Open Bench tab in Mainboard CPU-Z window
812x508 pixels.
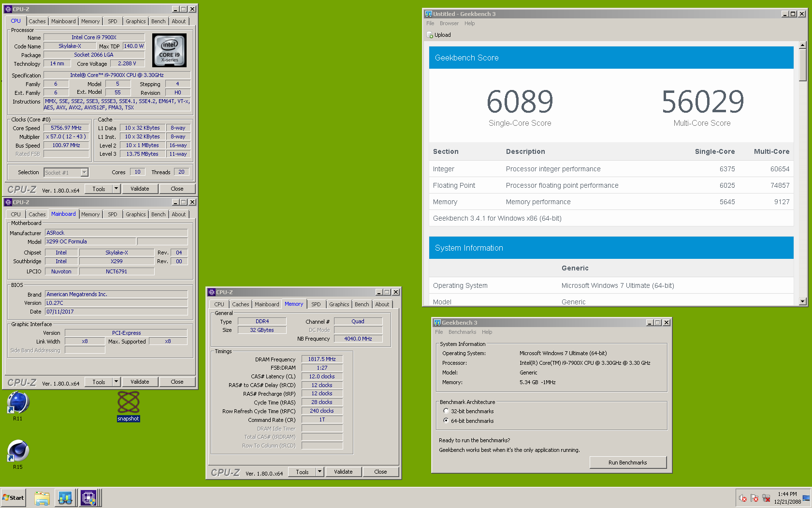click(159, 214)
